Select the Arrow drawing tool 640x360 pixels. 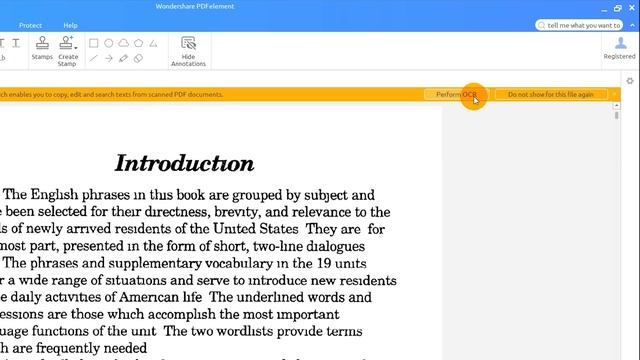pyautogui.click(x=109, y=58)
